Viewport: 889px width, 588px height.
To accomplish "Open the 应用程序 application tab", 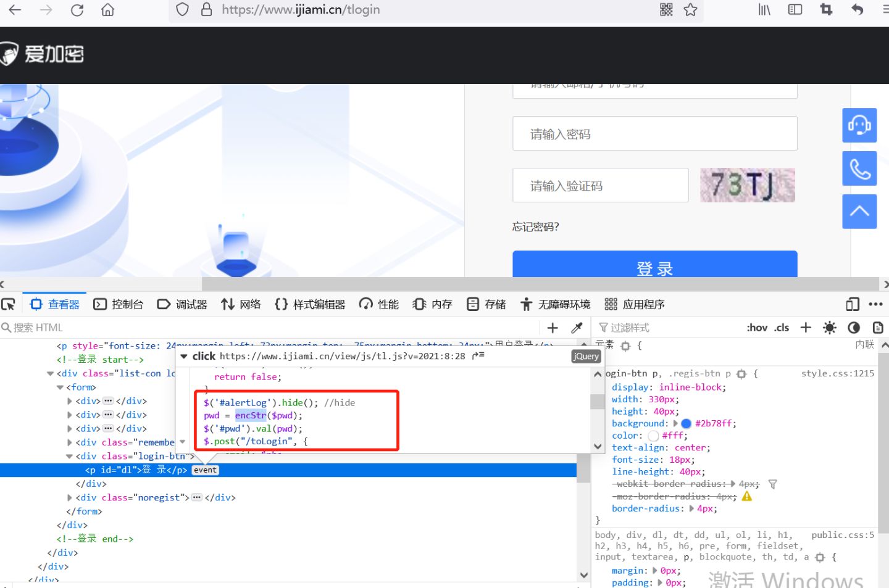I will click(635, 304).
